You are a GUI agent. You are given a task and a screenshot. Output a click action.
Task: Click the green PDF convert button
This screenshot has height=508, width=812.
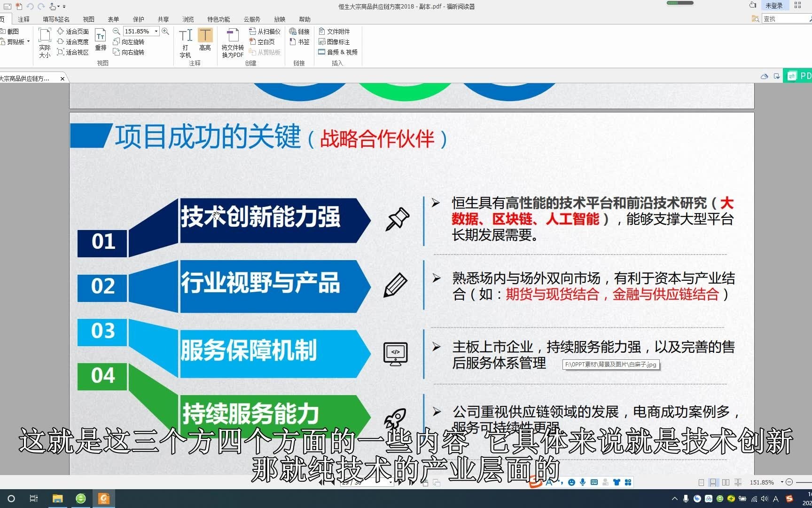pyautogui.click(x=798, y=76)
